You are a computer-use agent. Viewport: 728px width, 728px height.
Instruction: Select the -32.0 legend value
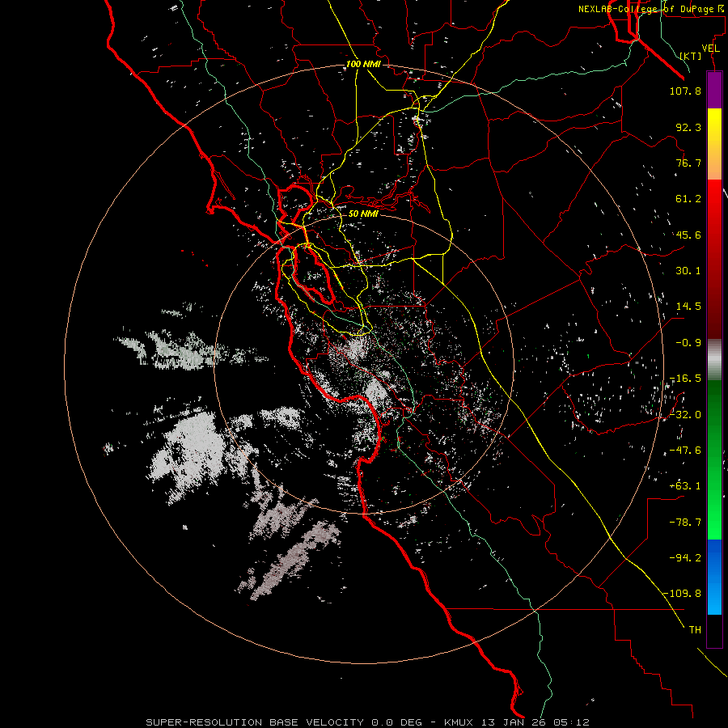pos(685,415)
